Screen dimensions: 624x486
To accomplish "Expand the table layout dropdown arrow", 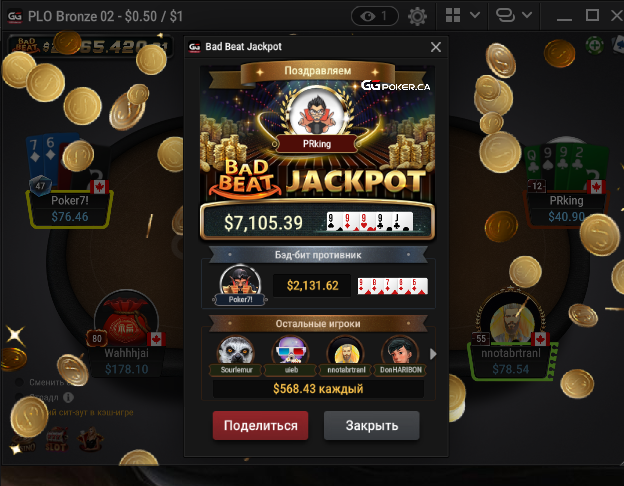I will [475, 15].
